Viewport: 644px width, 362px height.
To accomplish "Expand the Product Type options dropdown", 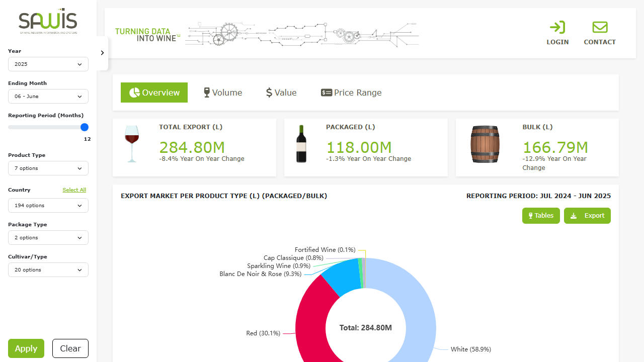I will tap(48, 168).
